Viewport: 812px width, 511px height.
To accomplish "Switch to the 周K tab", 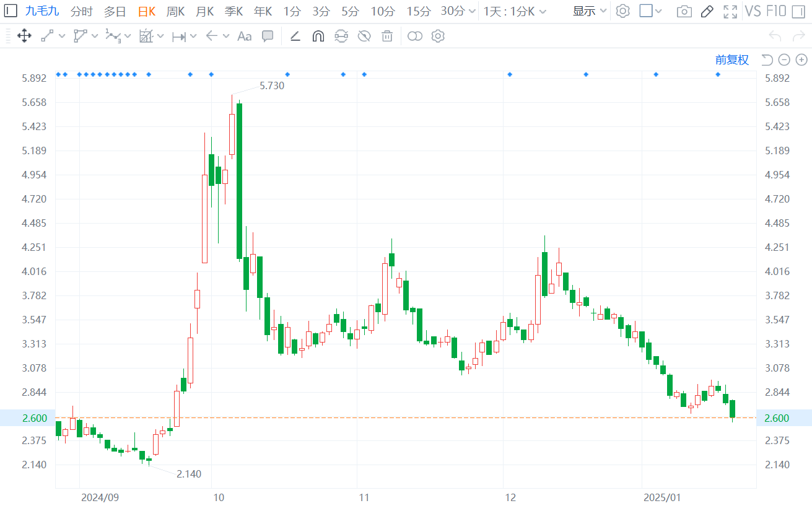I will click(x=176, y=11).
